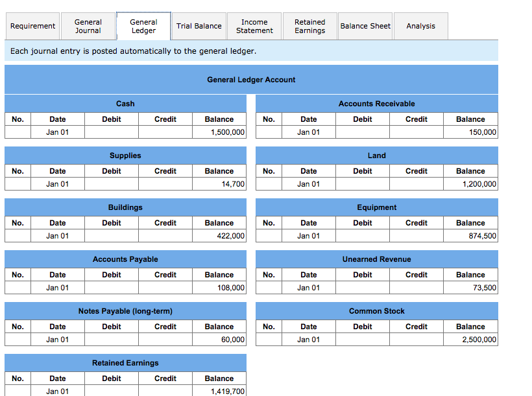Click the Accounts Payable account header
Viewport: 532px width, 396px height.
[x=125, y=259]
